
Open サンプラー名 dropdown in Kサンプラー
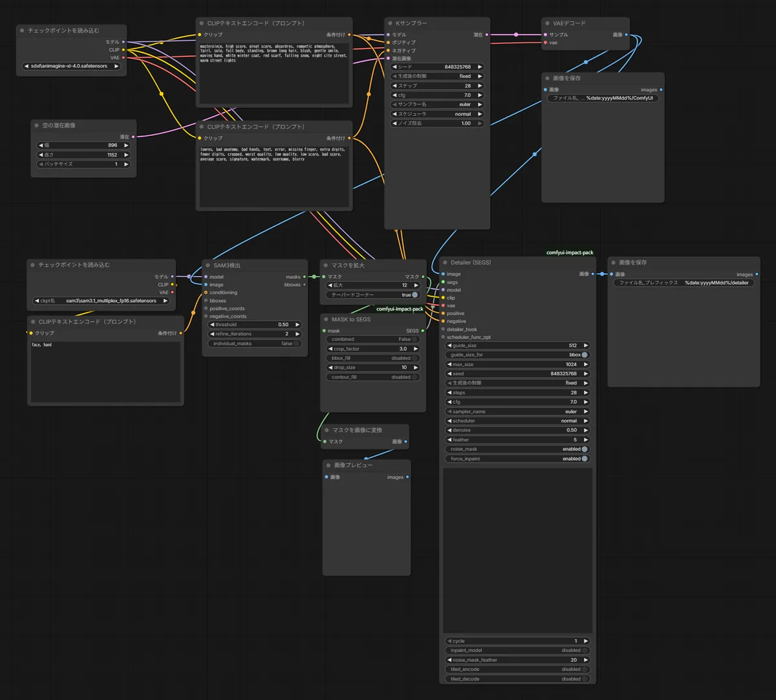(x=436, y=104)
